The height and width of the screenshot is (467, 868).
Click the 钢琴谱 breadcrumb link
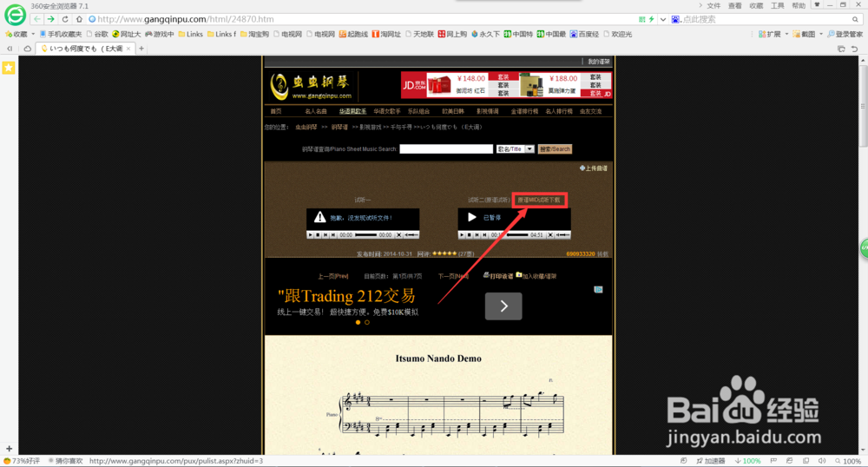click(339, 128)
